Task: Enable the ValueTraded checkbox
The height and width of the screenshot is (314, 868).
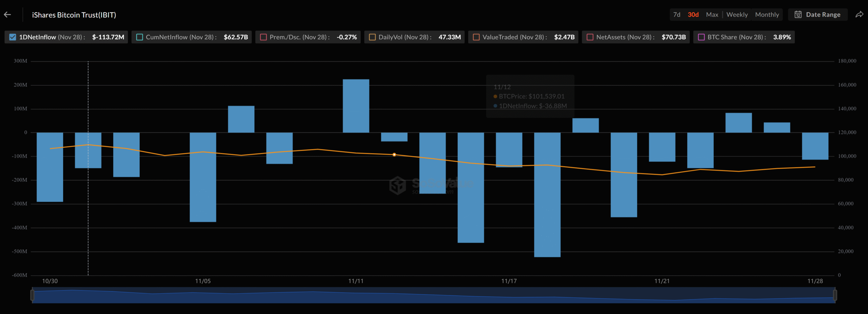Action: point(477,37)
